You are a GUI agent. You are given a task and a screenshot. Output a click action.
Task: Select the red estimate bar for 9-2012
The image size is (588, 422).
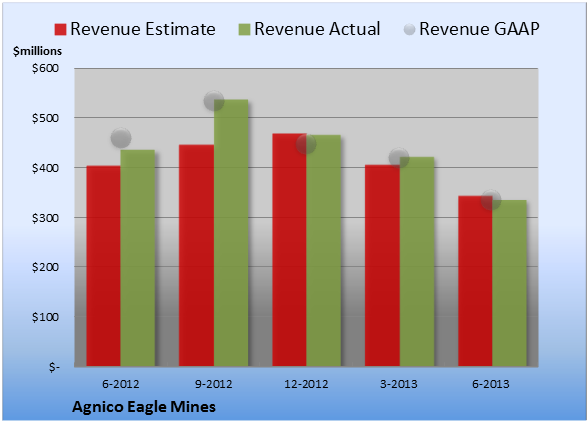tap(196, 255)
